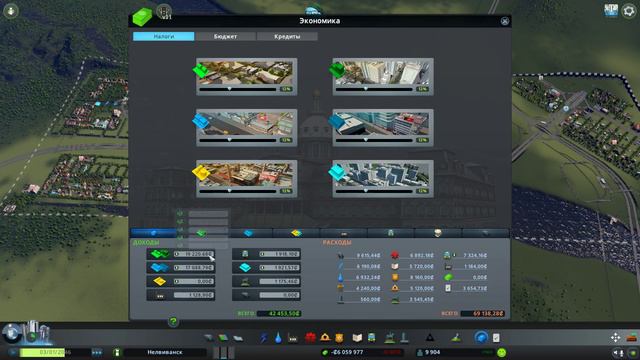Click the commercial income row with blue icon

(x=181, y=268)
